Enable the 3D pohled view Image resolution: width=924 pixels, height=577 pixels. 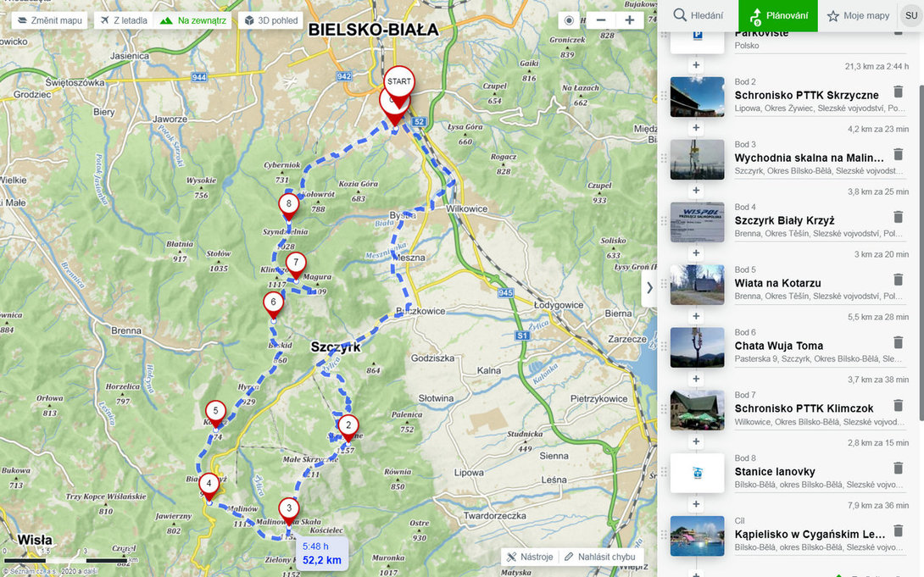coord(271,20)
